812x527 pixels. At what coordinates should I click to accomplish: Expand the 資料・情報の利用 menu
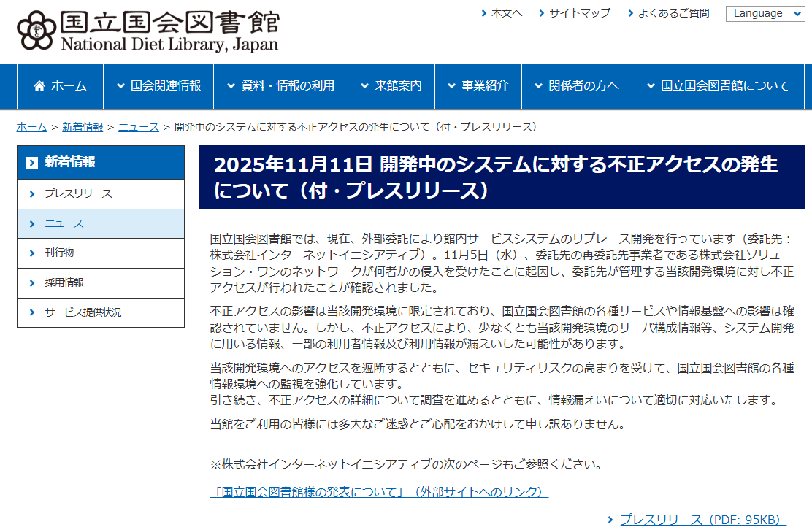[x=280, y=86]
